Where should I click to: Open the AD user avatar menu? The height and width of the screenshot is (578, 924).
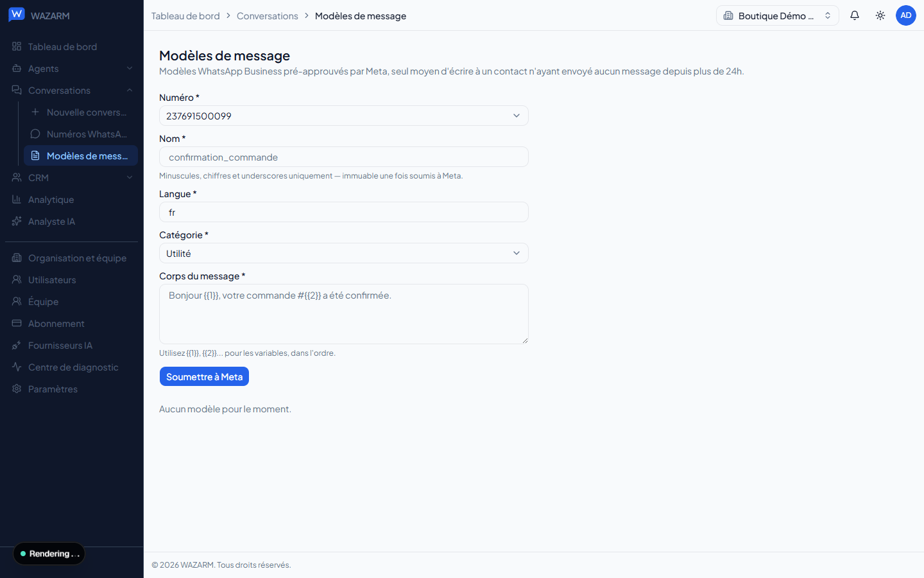pos(906,15)
